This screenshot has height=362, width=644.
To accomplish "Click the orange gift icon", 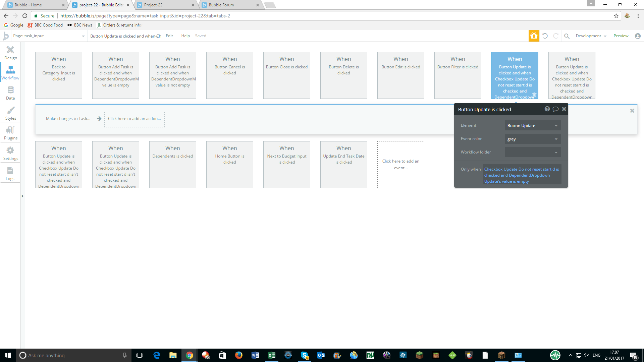I will click(534, 36).
